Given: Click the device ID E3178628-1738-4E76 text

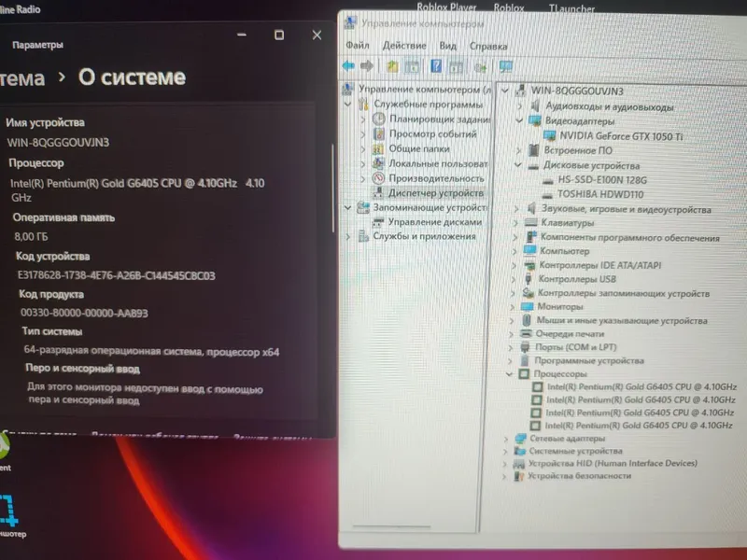Looking at the screenshot, I should click(116, 275).
